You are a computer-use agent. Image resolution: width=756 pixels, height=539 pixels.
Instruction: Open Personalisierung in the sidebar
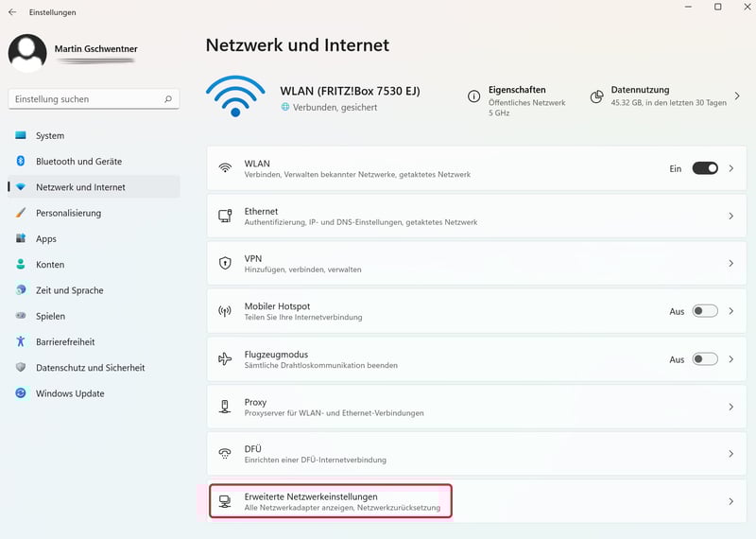coord(68,213)
